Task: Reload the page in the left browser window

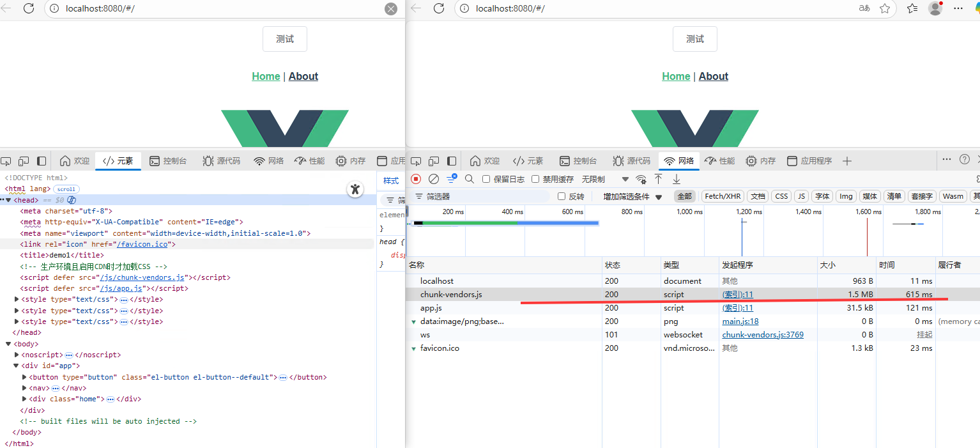Action: pyautogui.click(x=28, y=8)
